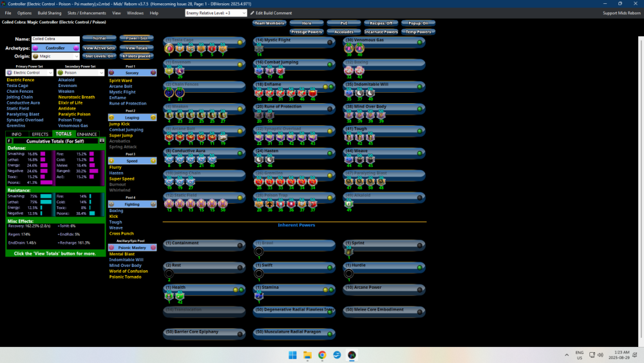Click the Stamina enhancement slot icon
The image size is (644, 363).
259,295
